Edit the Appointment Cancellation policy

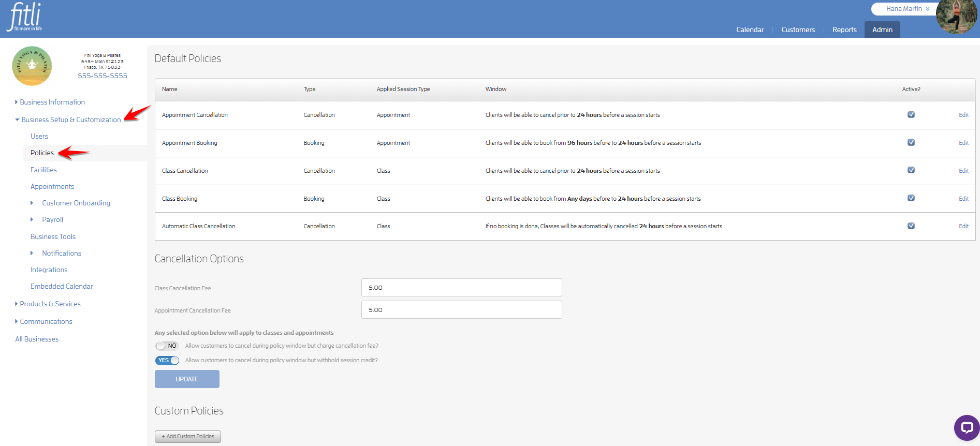963,115
